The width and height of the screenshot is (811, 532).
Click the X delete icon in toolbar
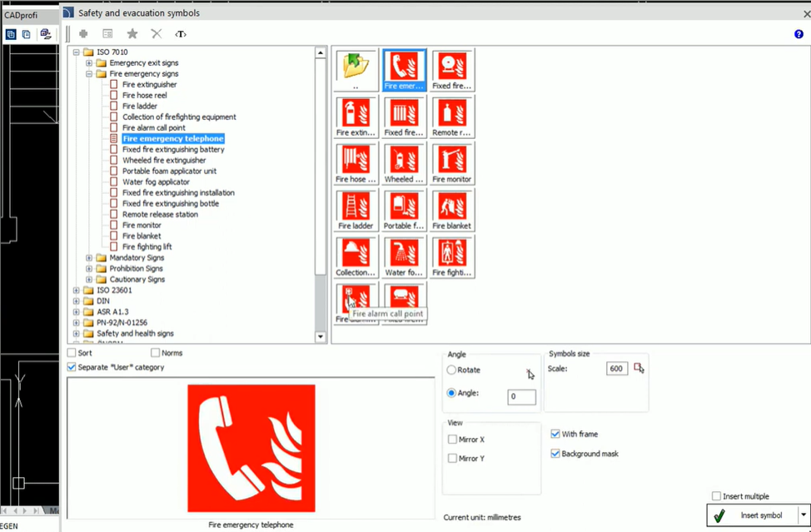[157, 34]
